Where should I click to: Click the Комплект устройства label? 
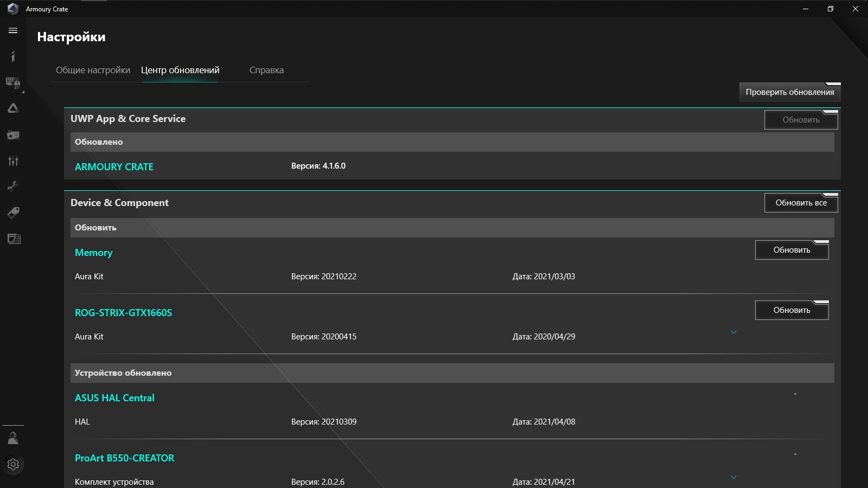[x=114, y=482]
